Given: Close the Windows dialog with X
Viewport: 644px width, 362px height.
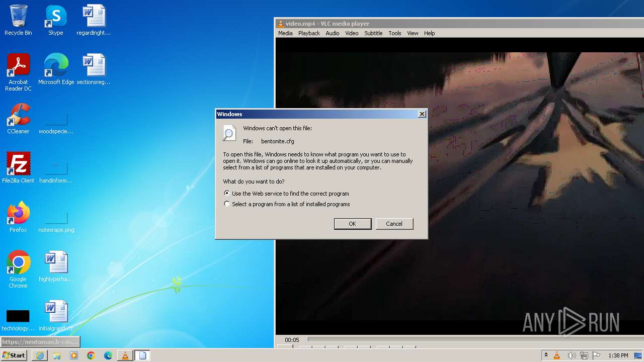Looking at the screenshot, I should (x=422, y=114).
